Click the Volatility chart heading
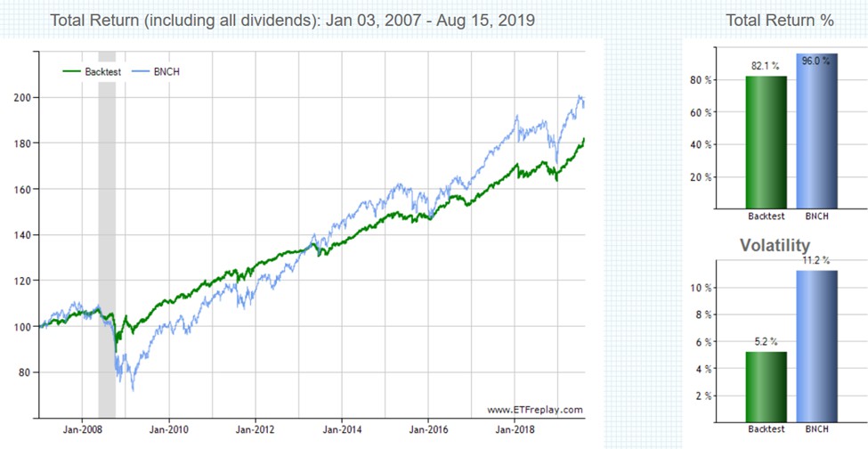The image size is (868, 449). point(775,245)
